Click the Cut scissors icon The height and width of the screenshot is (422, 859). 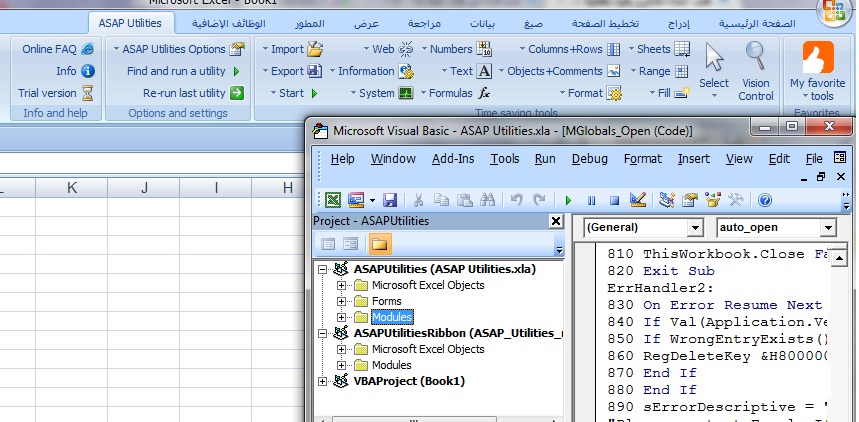point(418,200)
